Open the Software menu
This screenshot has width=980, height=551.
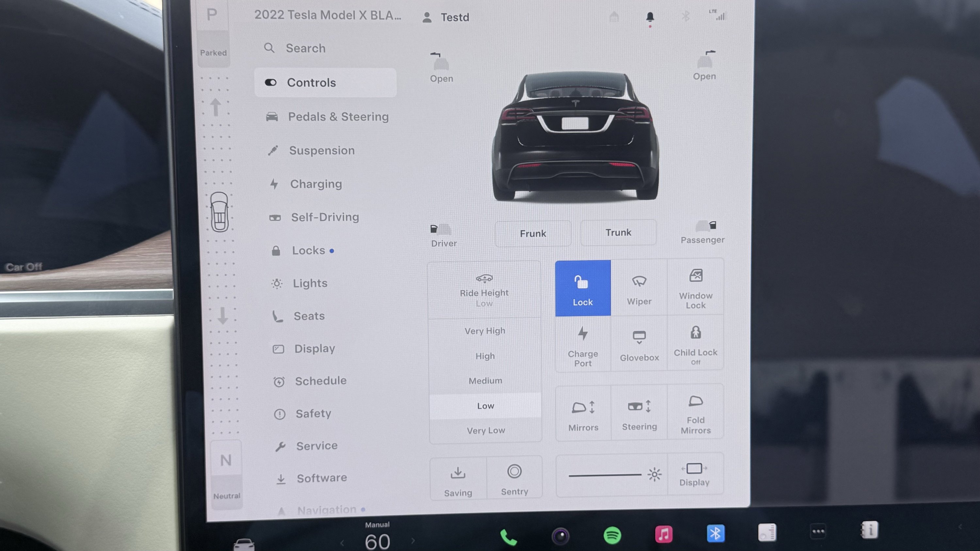(311, 478)
